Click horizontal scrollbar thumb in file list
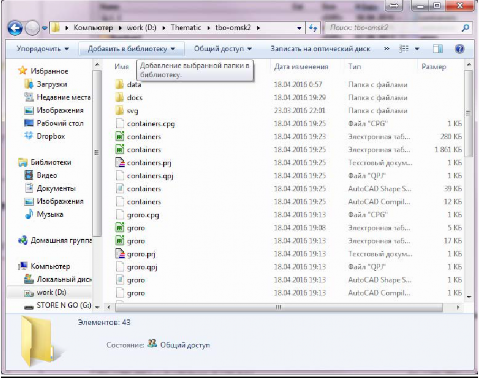The height and width of the screenshot is (378, 479). pyautogui.click(x=279, y=307)
